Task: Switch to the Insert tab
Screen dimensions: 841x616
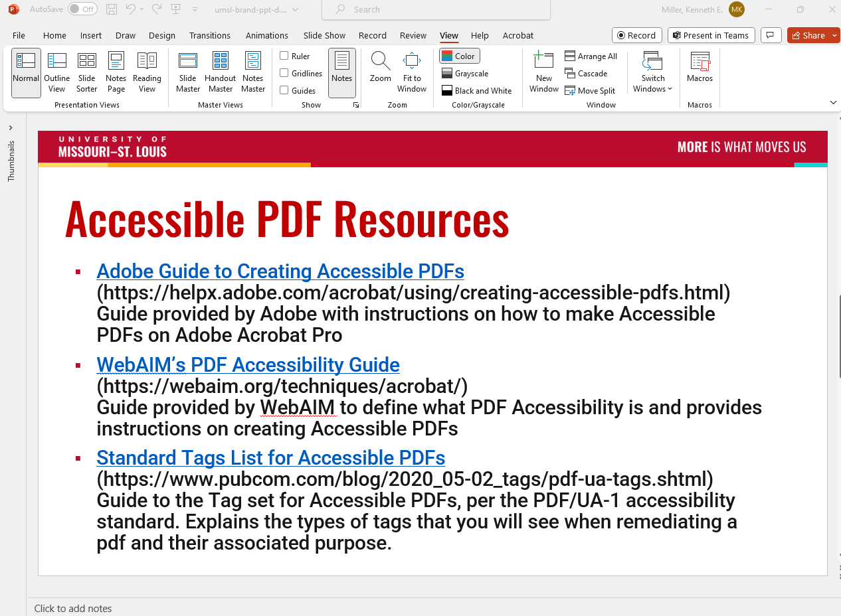Action: tap(91, 35)
